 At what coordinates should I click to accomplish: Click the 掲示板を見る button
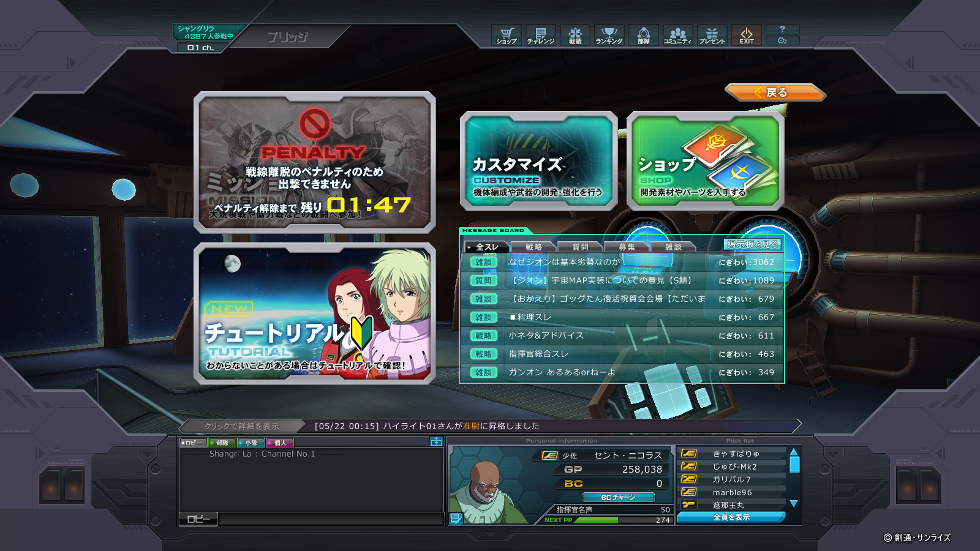(753, 244)
